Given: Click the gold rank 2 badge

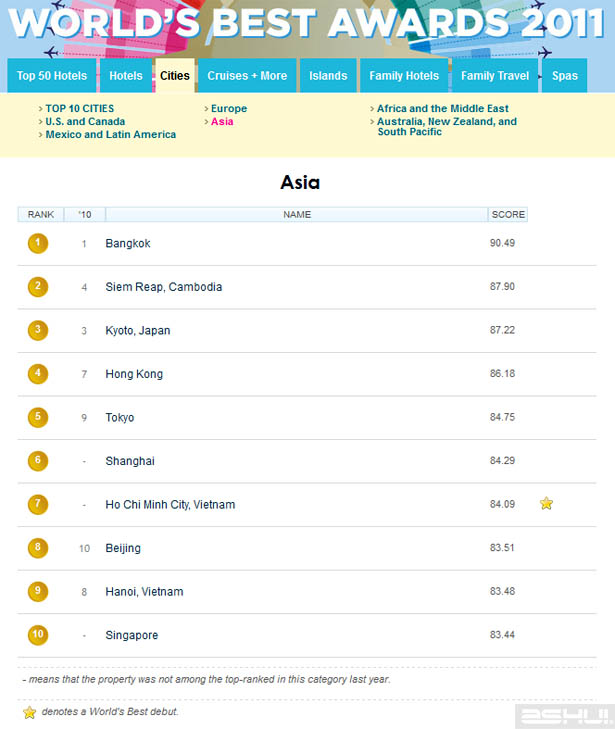Looking at the screenshot, I should [x=38, y=287].
